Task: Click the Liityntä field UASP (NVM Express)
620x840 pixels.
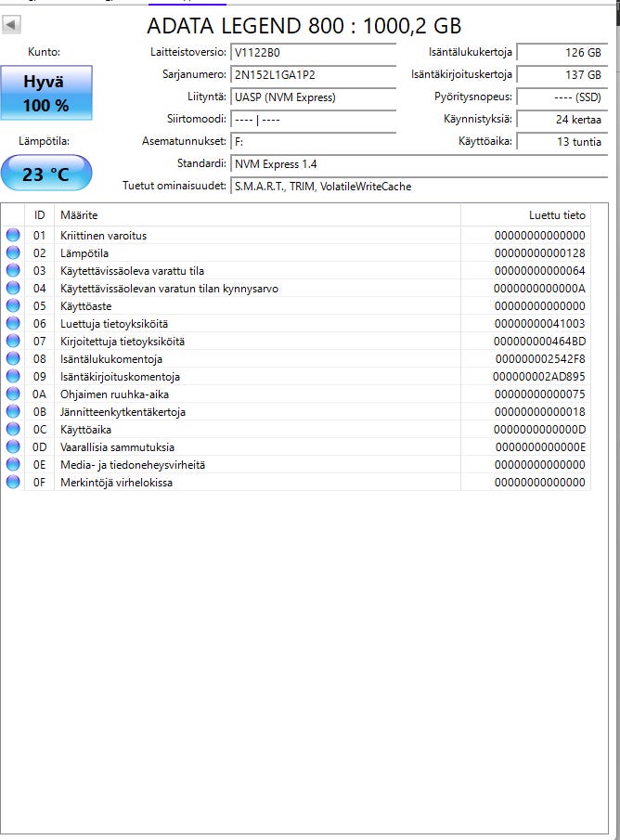Action: 313,97
